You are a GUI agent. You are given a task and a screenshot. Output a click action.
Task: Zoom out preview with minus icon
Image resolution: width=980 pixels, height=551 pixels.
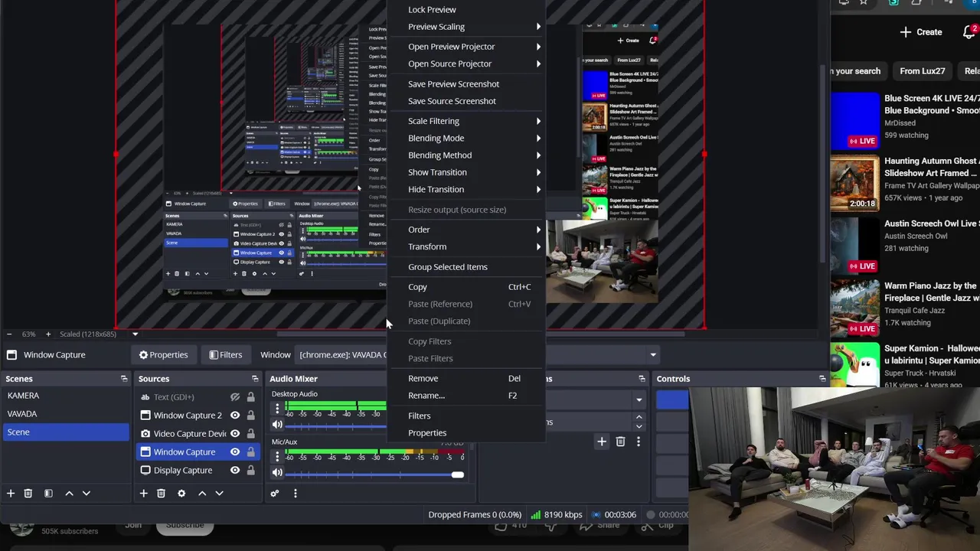[9, 334]
